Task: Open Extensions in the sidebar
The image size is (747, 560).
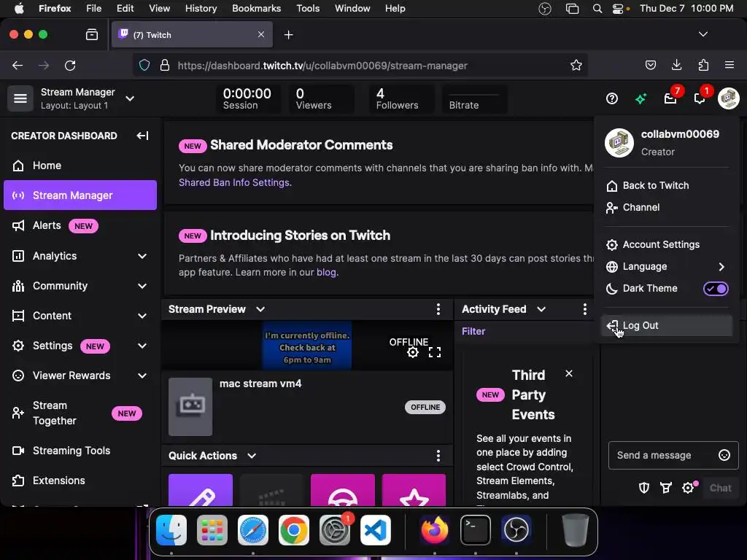Action: pos(80,481)
